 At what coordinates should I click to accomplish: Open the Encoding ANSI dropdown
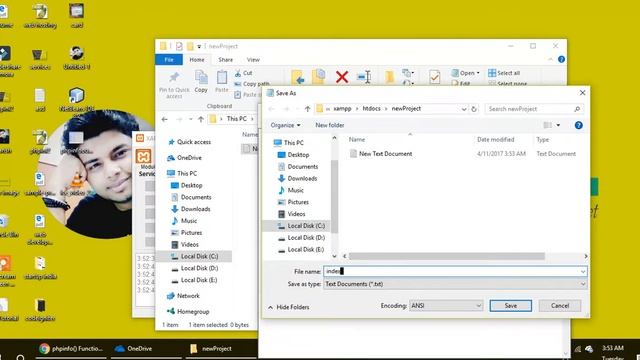point(446,306)
